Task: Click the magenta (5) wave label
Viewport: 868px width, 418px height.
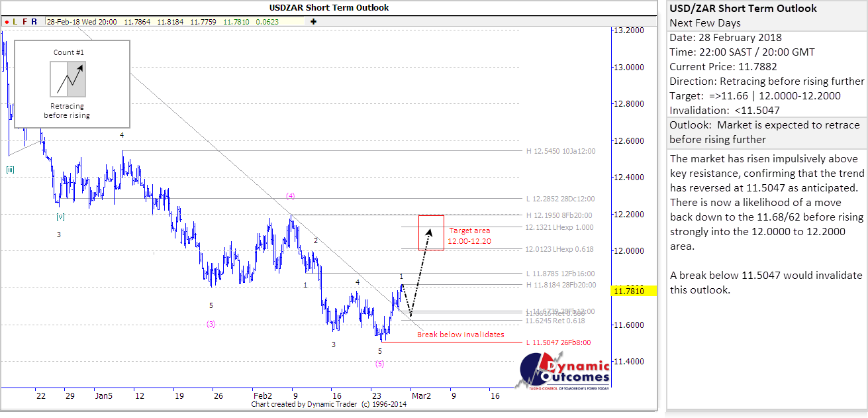Action: (x=379, y=364)
